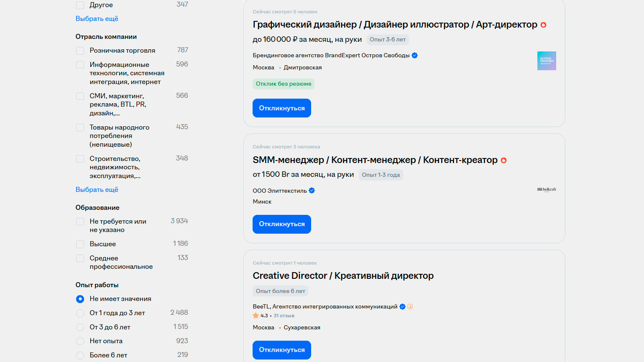Expand the Выбрать ещё link below Другое
Image resolution: width=644 pixels, height=362 pixels.
coord(97,19)
